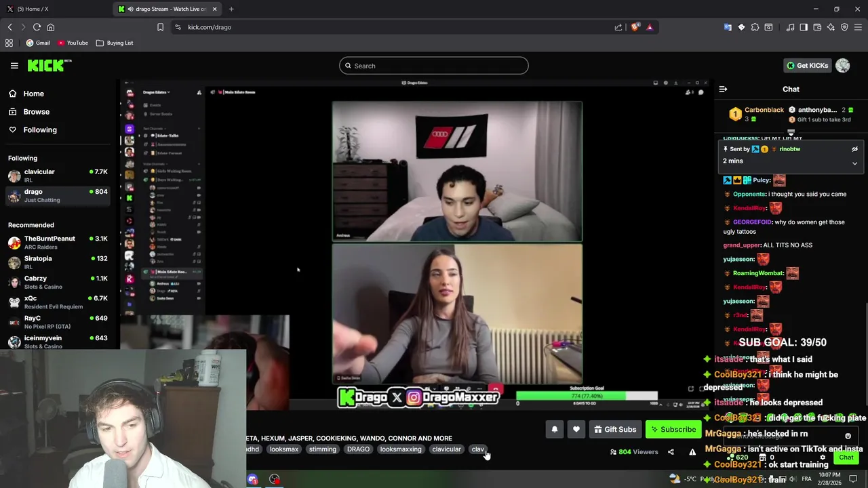The width and height of the screenshot is (868, 488).
Task: Open the extensions puzzle icon
Action: tap(755, 27)
